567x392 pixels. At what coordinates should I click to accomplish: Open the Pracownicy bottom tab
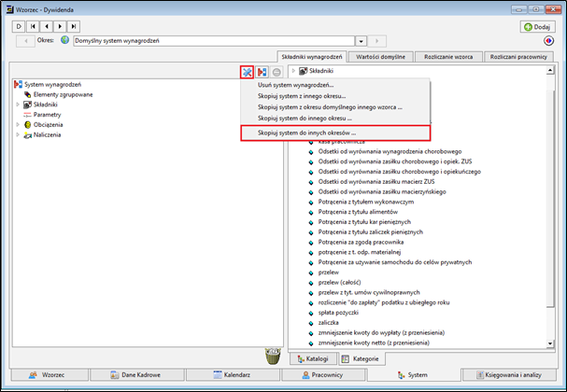pos(323,374)
